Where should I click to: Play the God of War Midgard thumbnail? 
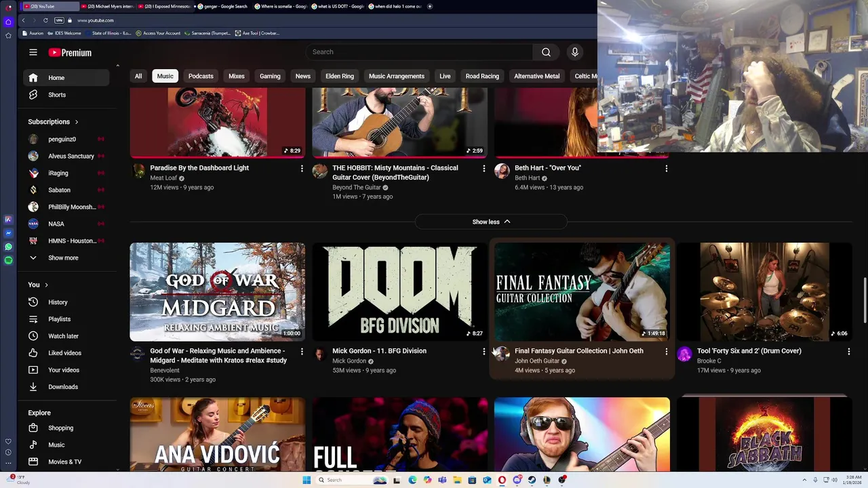click(218, 291)
